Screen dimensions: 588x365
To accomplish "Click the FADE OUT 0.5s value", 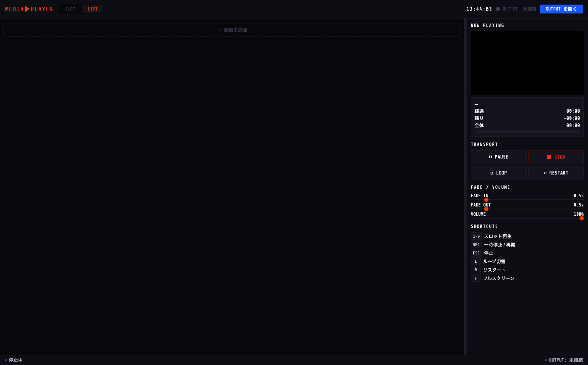I will 579,205.
